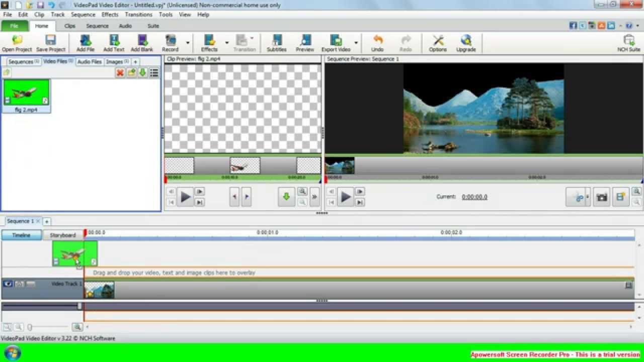Viewport: 644px width, 362px height.
Task: Set clip in point with red marker button
Action: 234,197
